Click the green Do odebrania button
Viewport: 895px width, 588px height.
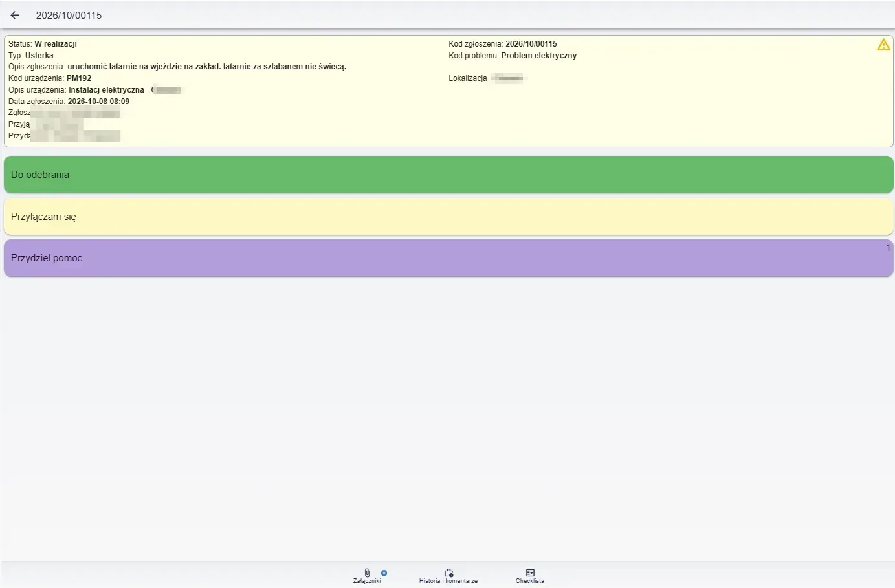point(448,175)
